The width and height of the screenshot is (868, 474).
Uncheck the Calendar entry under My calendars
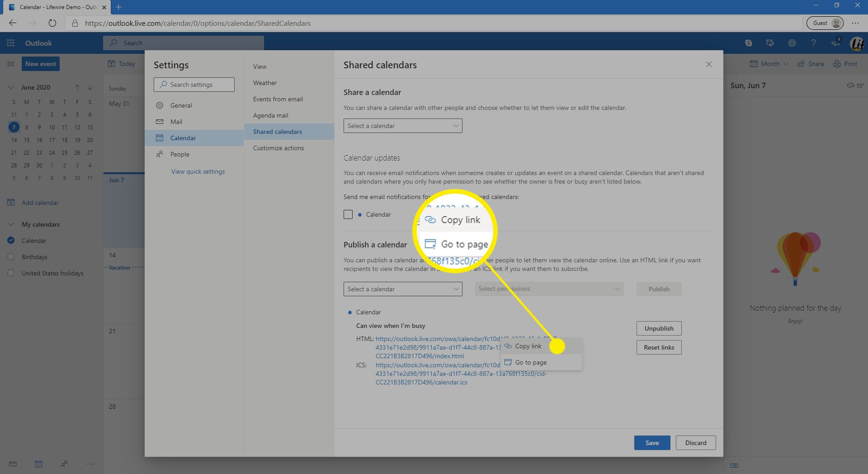point(11,241)
